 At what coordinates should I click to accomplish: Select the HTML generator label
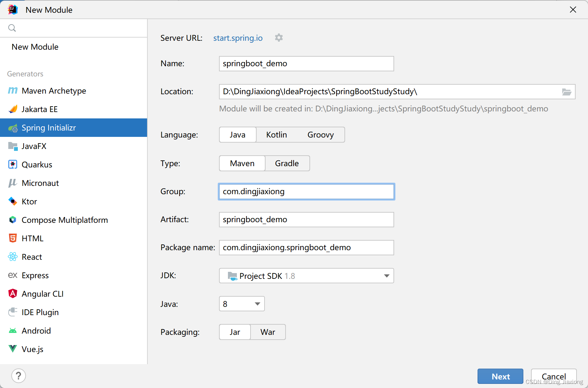pos(32,238)
